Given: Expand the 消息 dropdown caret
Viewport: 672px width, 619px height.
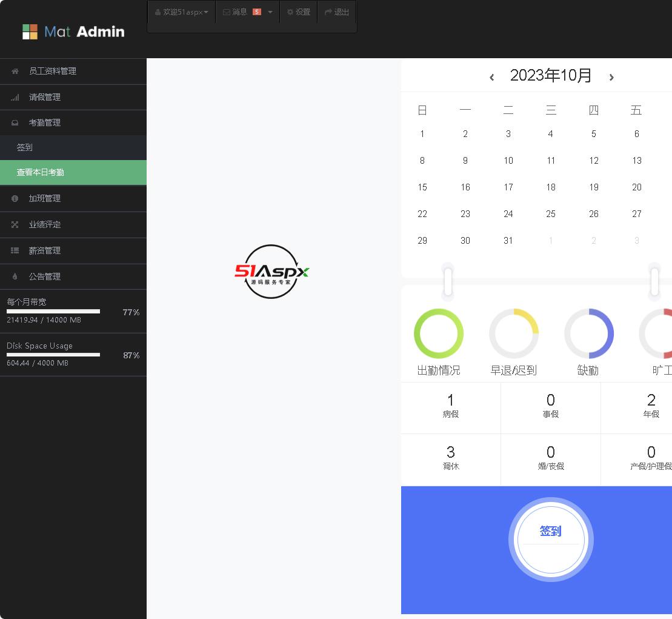Looking at the screenshot, I should [x=270, y=12].
